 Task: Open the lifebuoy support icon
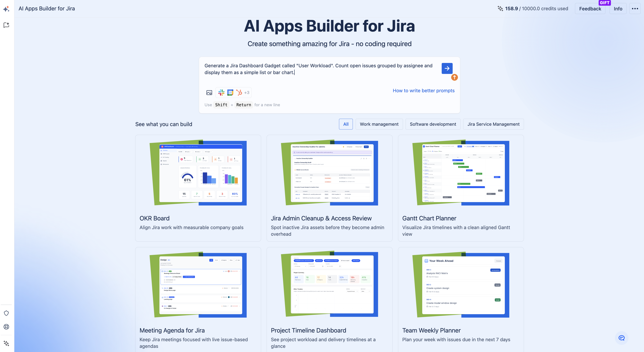click(x=6, y=327)
